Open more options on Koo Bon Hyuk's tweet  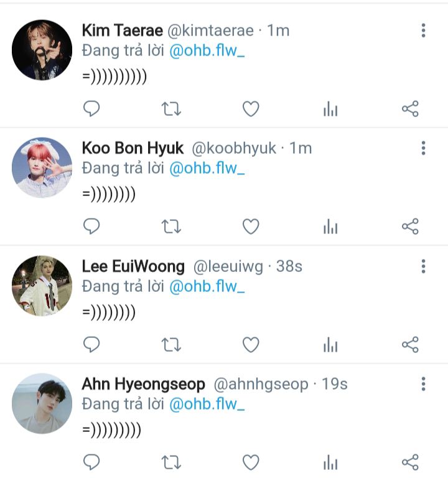[423, 148]
